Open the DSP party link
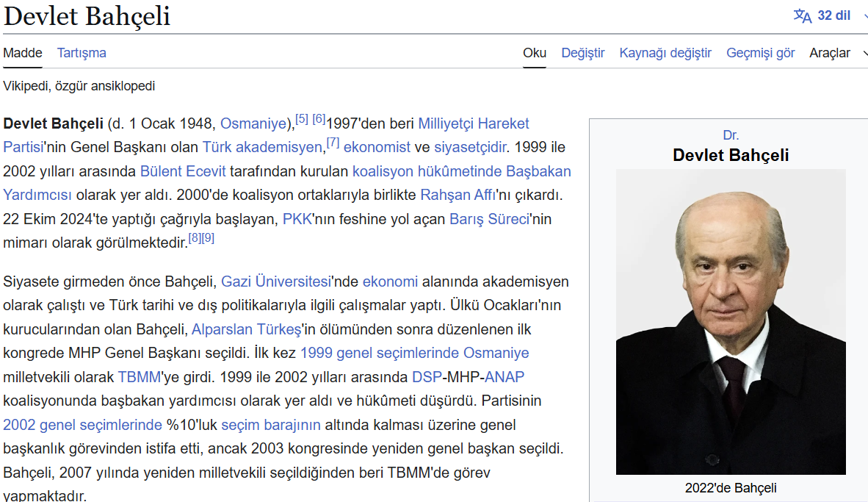Image resolution: width=868 pixels, height=502 pixels. [x=427, y=377]
